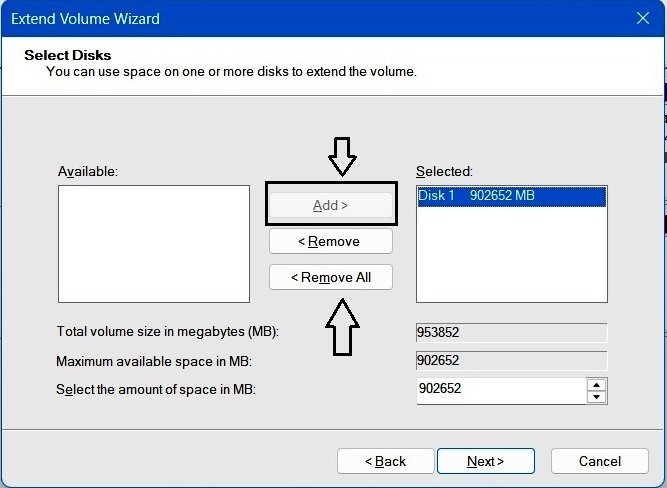667x488 pixels.
Task: Click the amount of space input field
Action: point(502,390)
